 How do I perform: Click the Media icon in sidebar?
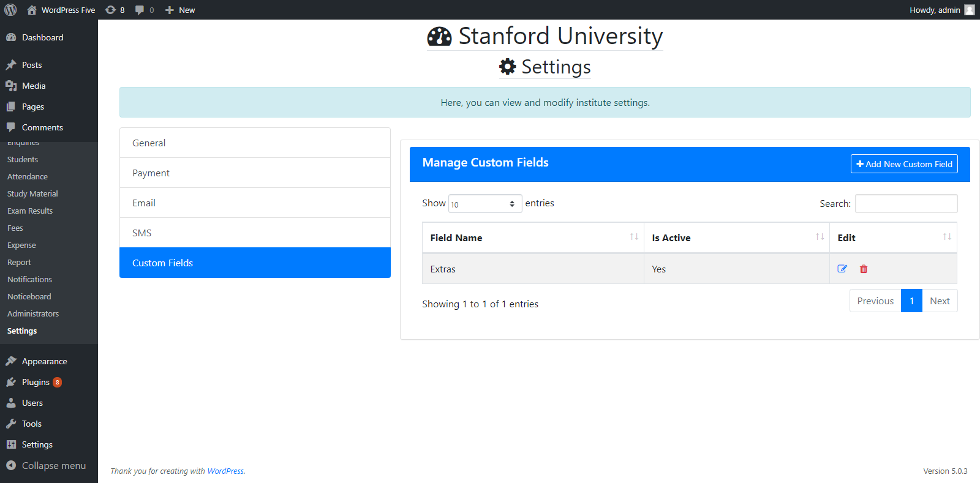pyautogui.click(x=11, y=86)
